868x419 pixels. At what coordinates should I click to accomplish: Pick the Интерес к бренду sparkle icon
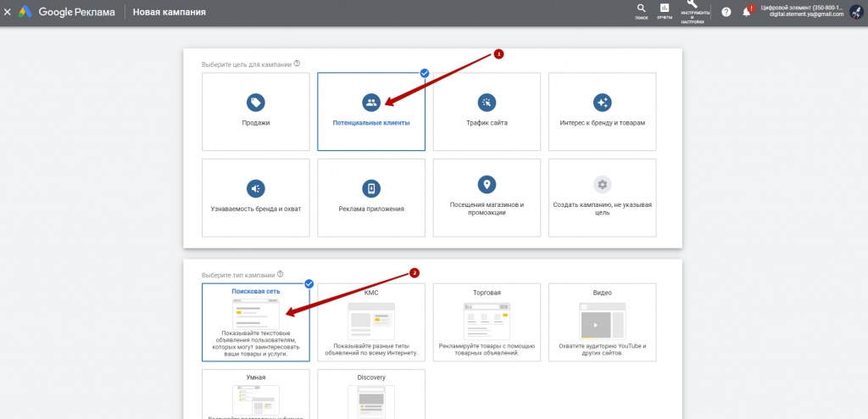tap(602, 103)
